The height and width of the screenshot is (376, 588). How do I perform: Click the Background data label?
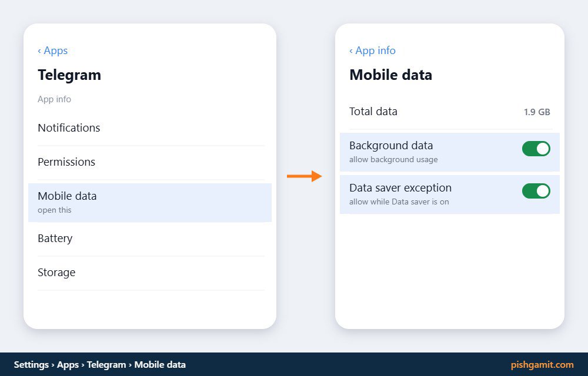click(391, 145)
